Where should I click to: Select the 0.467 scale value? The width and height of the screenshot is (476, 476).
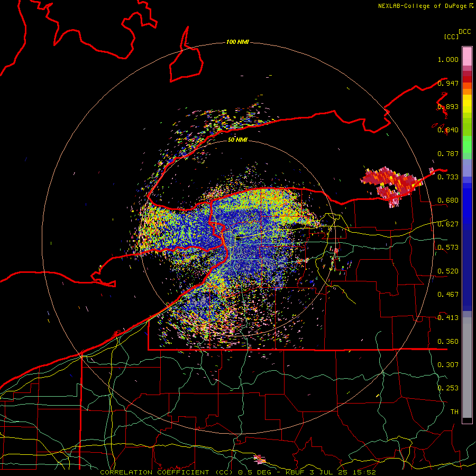pyautogui.click(x=448, y=294)
